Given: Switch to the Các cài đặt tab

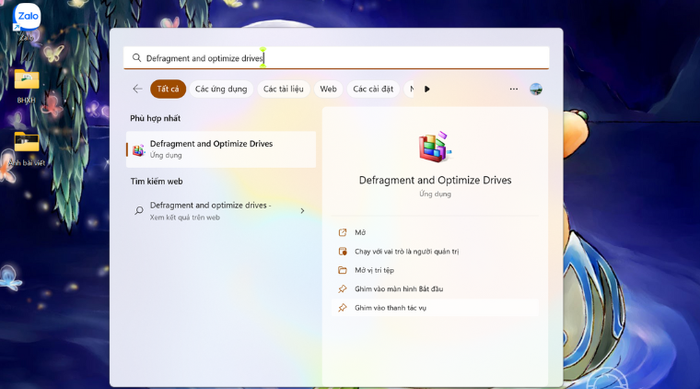Looking at the screenshot, I should click(x=373, y=89).
